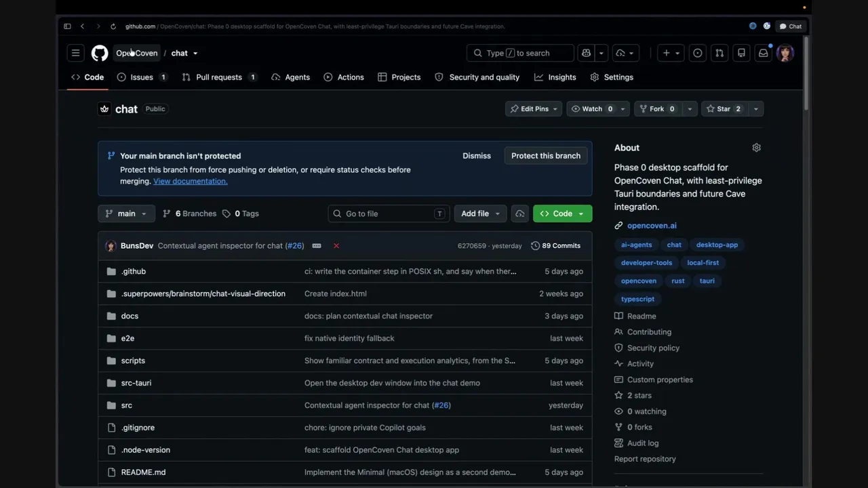Switch to the Agents tab
The image size is (868, 488).
coord(290,77)
